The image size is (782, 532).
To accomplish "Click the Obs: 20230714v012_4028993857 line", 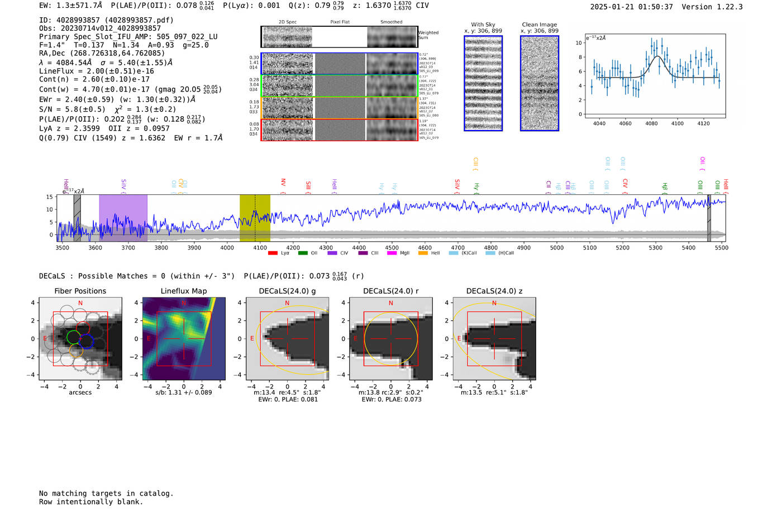I will click(100, 28).
